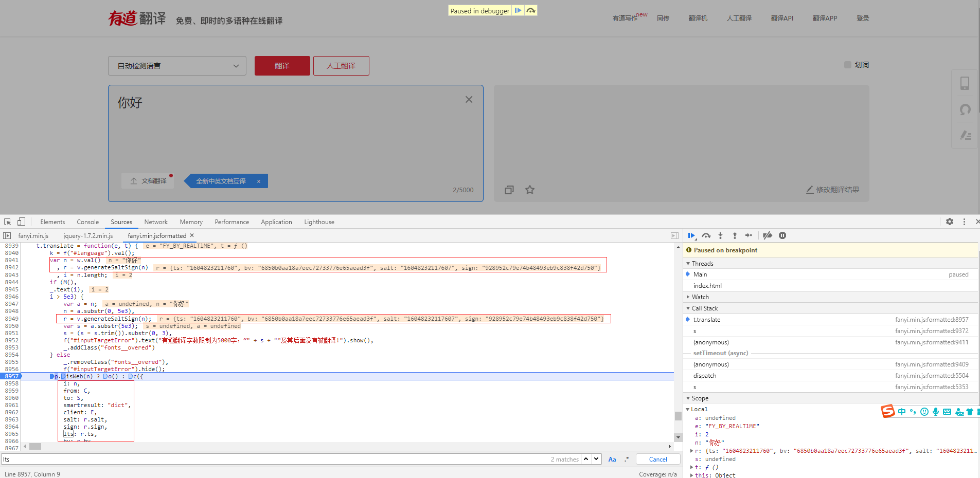Screen dimensions: 980x478
Task: Click the feedback pencil sidebar icon
Action: 966,135
